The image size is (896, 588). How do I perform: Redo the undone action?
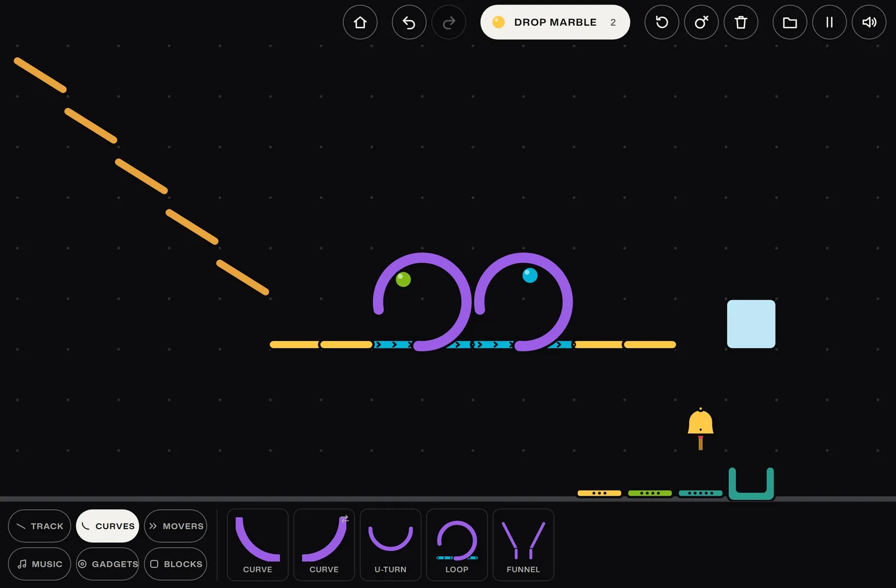449,22
